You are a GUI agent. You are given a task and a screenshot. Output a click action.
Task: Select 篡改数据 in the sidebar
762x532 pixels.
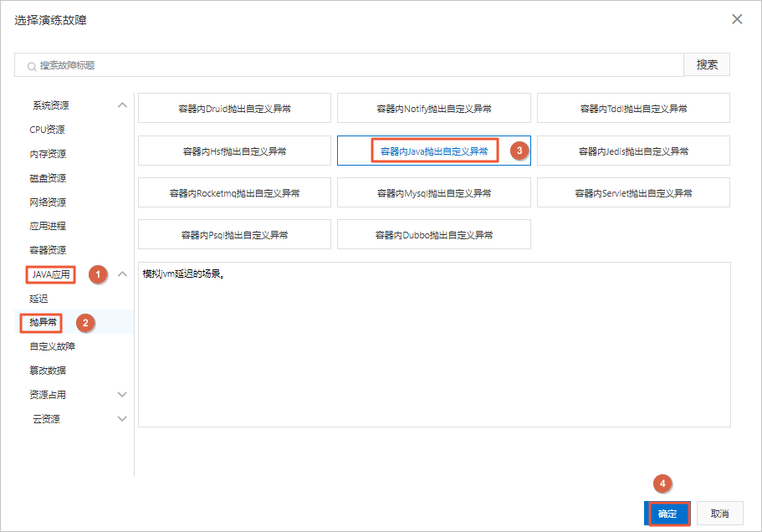pos(48,371)
